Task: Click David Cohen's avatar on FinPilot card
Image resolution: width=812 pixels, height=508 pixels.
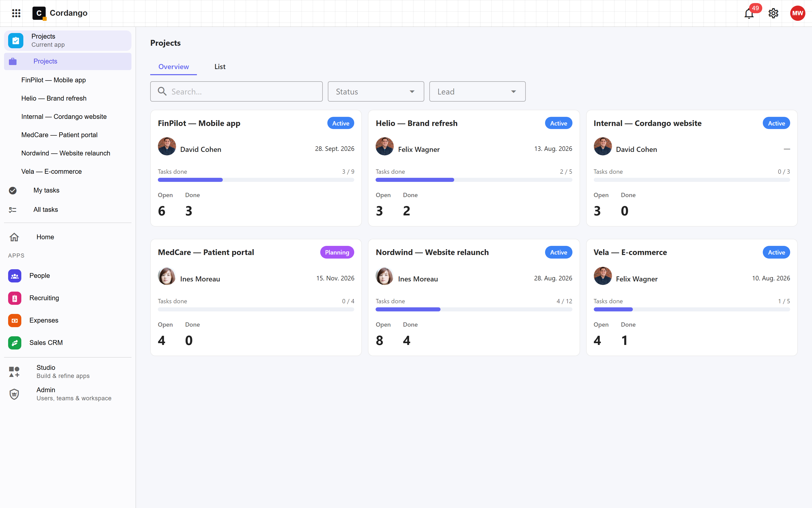Action: [167, 146]
